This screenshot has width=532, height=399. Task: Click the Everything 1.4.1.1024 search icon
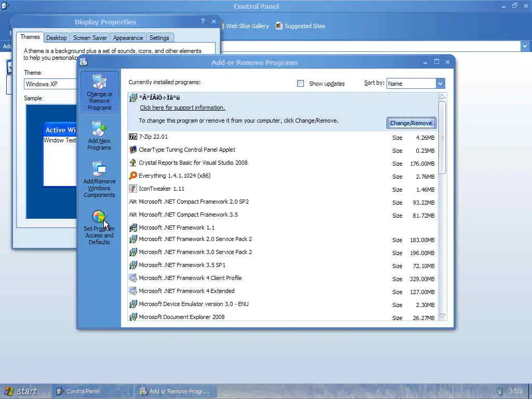click(133, 176)
